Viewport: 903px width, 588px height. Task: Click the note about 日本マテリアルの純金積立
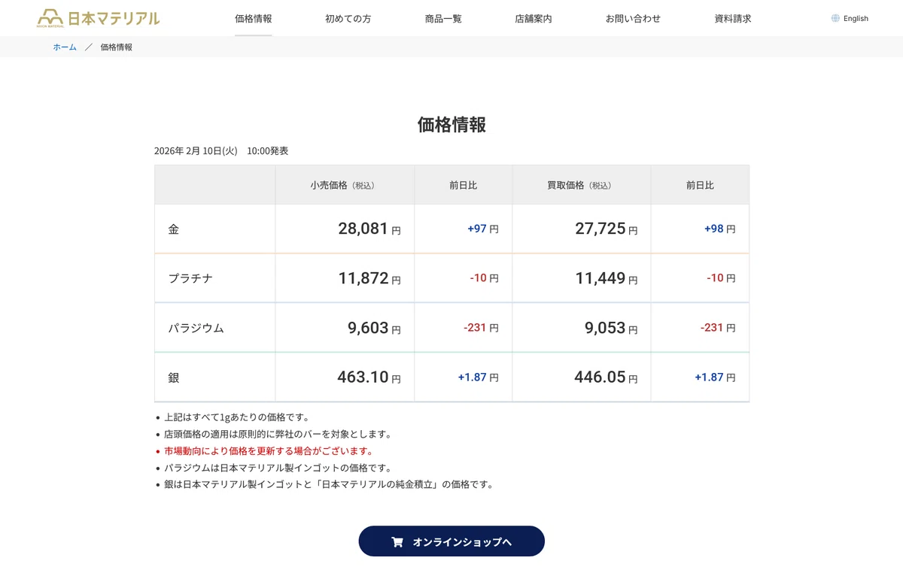[x=329, y=484]
